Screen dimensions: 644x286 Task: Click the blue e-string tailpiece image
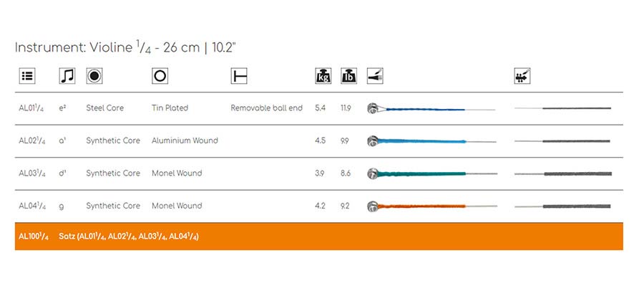(x=431, y=109)
